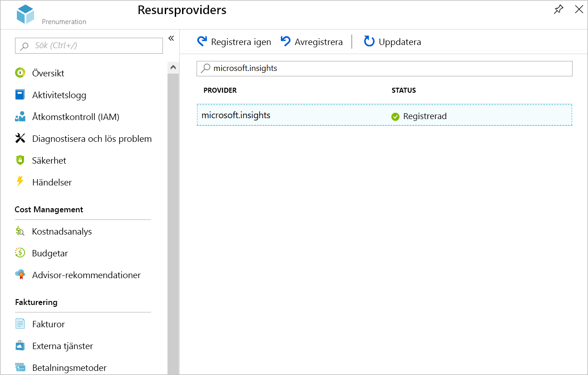Click the Sök (Ctrl+/) search field
The width and height of the screenshot is (588, 375).
(89, 45)
